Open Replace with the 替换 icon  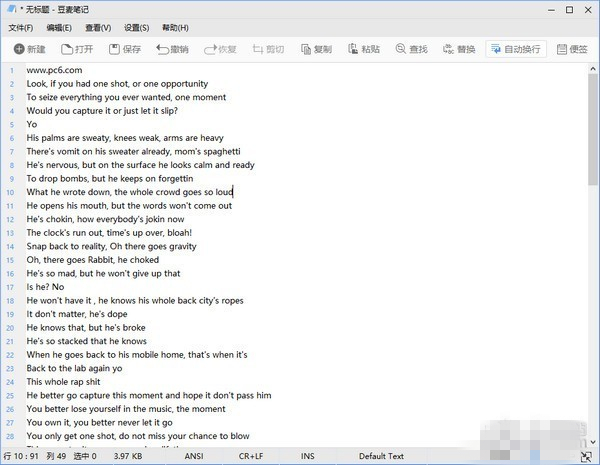[448, 49]
